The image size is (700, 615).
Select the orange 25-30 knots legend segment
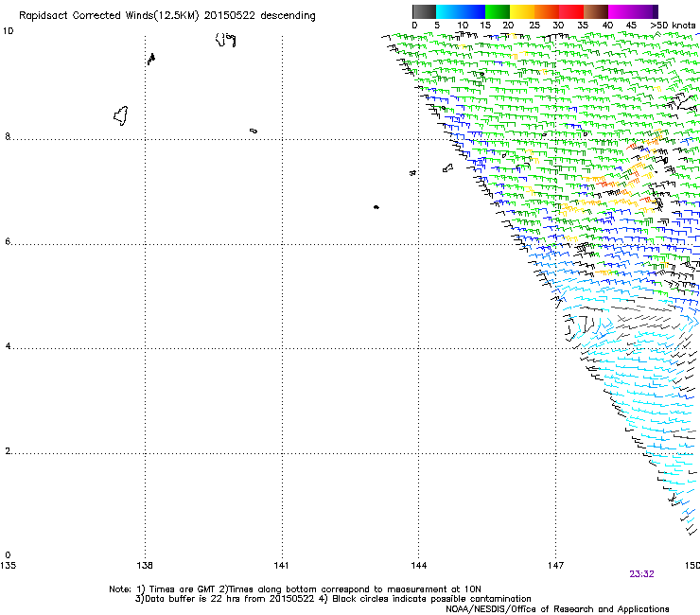(x=547, y=11)
